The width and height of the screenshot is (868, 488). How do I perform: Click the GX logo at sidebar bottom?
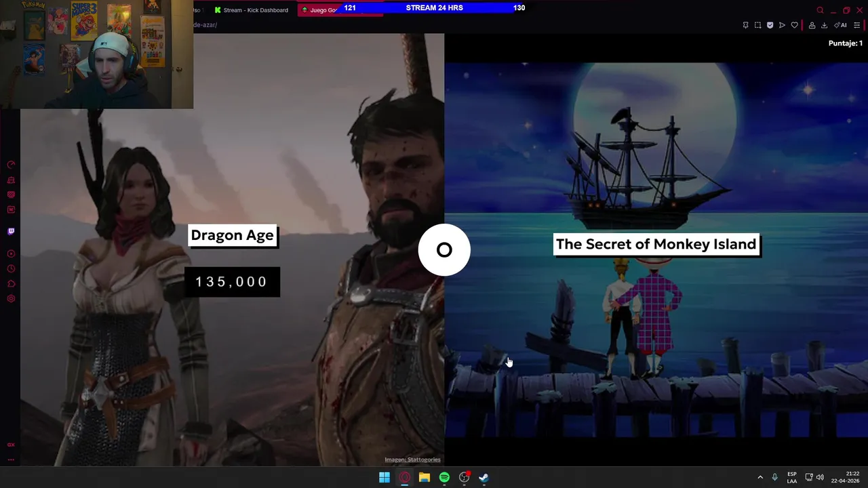[x=11, y=445]
